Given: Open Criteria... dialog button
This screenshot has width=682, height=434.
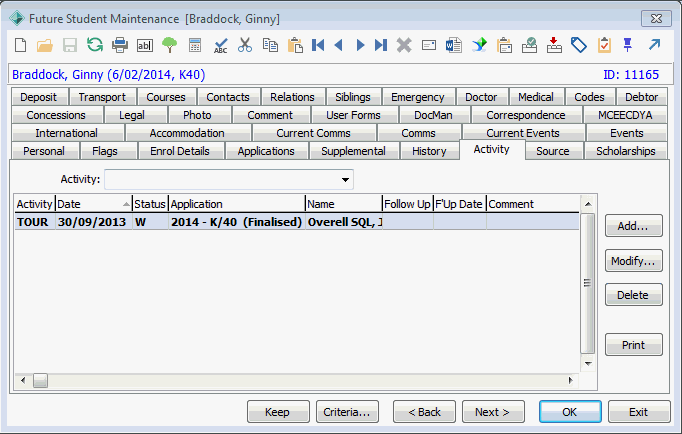Looking at the screenshot, I should [347, 412].
